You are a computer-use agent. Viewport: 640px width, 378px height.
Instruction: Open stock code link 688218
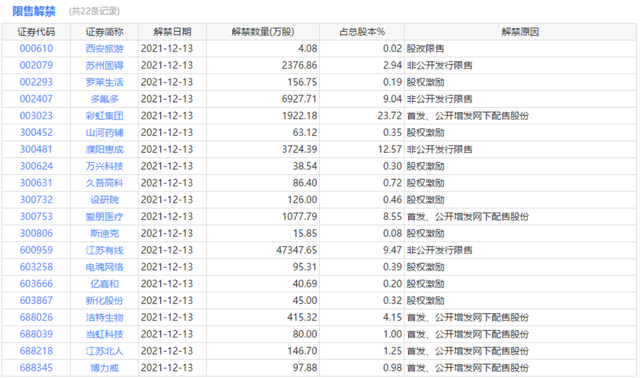[x=36, y=351]
